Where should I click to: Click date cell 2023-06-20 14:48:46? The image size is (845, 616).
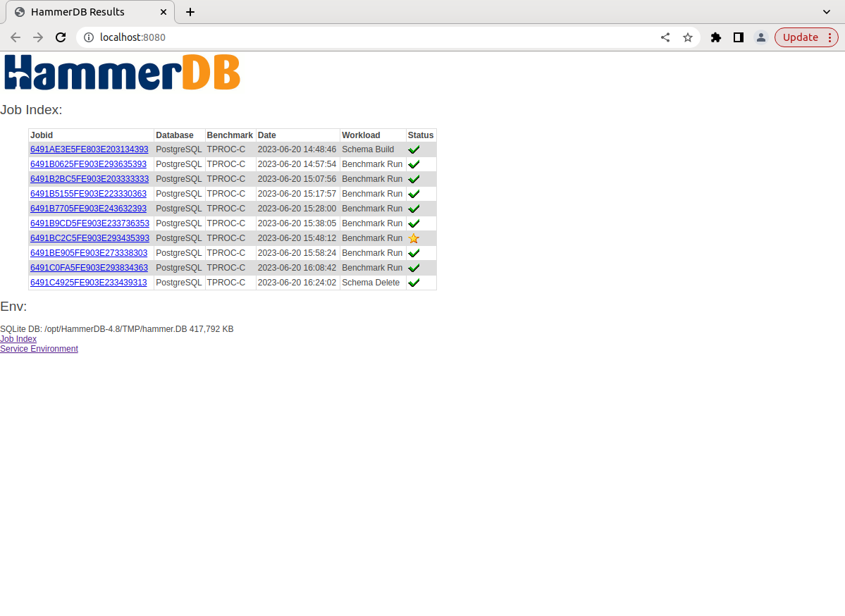coord(297,149)
